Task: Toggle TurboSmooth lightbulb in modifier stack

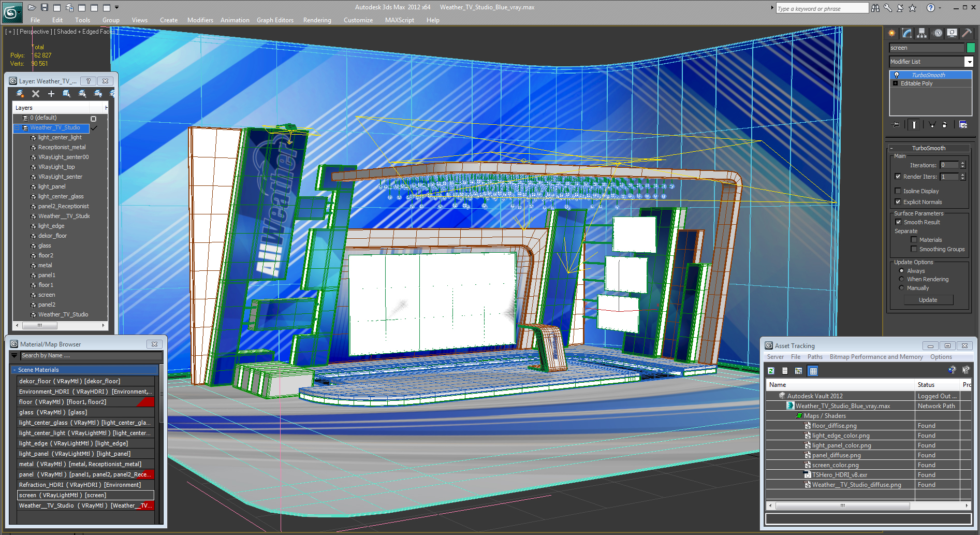Action: [897, 75]
